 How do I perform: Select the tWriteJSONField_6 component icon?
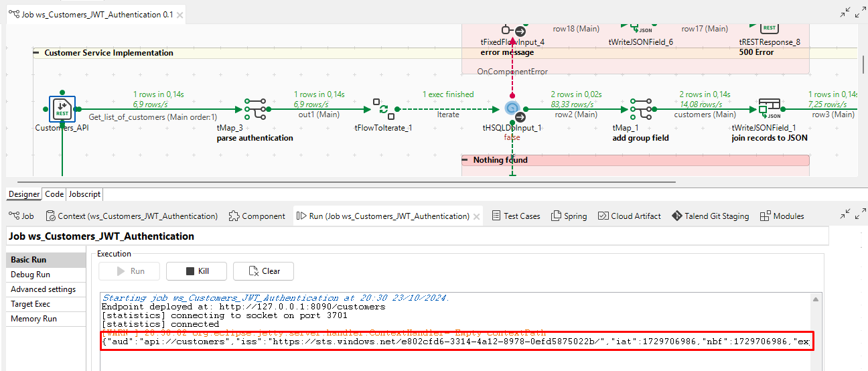641,28
